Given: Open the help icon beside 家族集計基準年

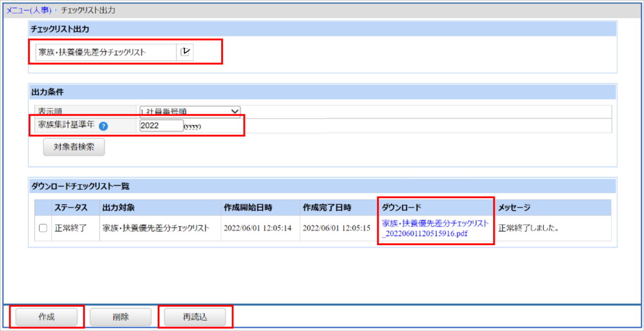Looking at the screenshot, I should pyautogui.click(x=103, y=126).
